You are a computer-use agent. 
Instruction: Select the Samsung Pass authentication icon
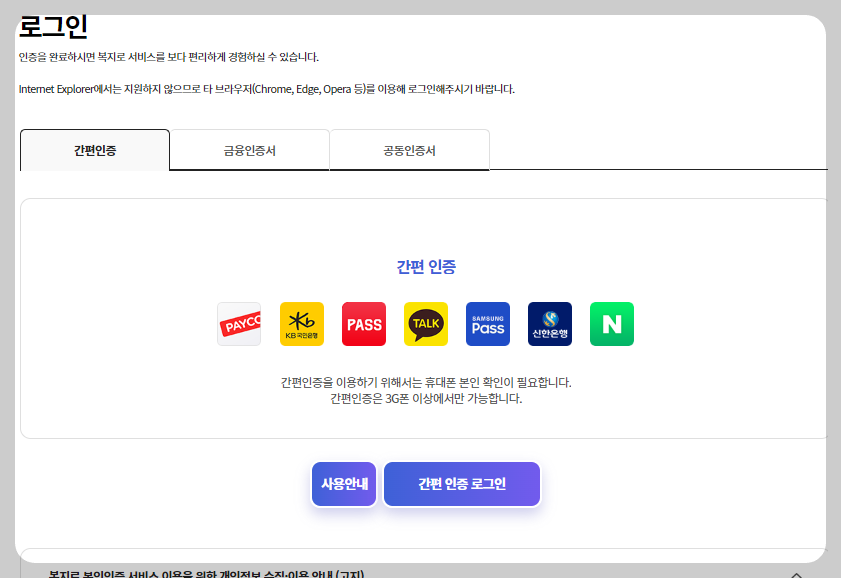[x=487, y=323]
